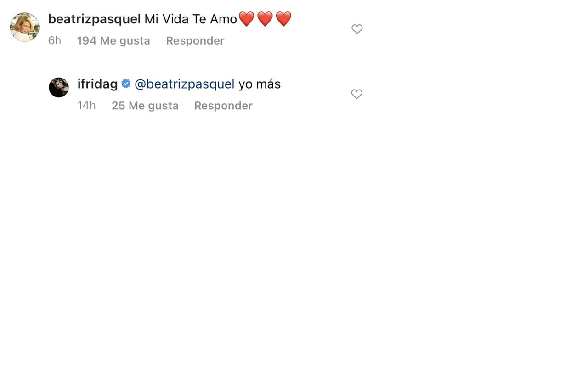
Task: Click Responder under beatrizpasquel's comment
Action: click(x=195, y=40)
